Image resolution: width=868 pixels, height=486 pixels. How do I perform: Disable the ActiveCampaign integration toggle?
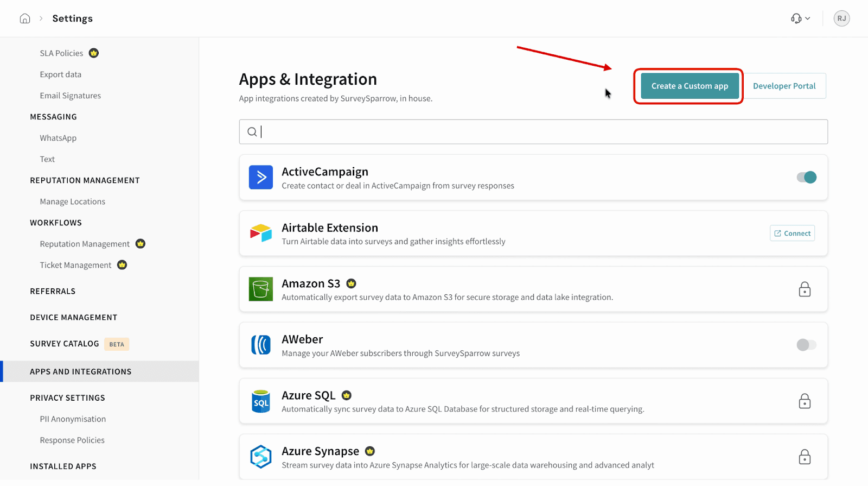click(807, 178)
